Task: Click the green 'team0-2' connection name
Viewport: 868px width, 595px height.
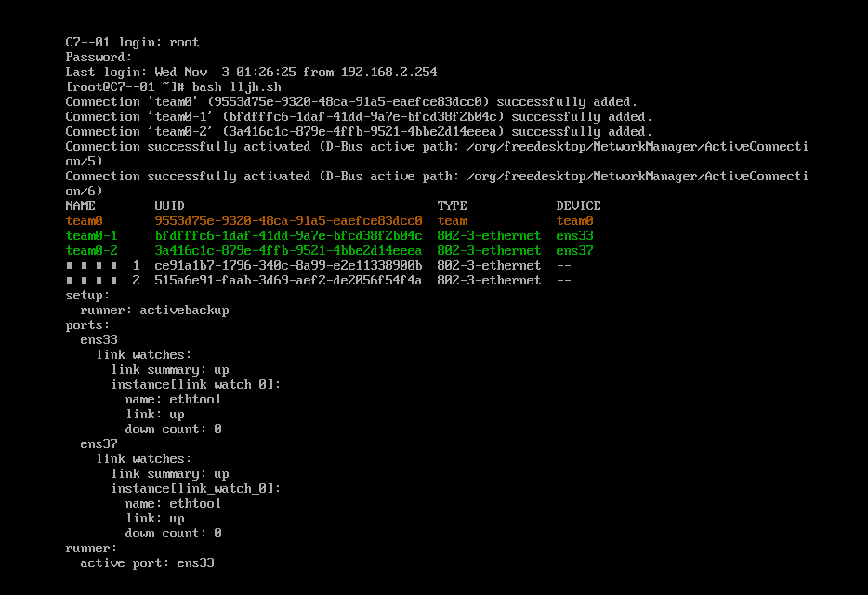Action: click(x=91, y=251)
